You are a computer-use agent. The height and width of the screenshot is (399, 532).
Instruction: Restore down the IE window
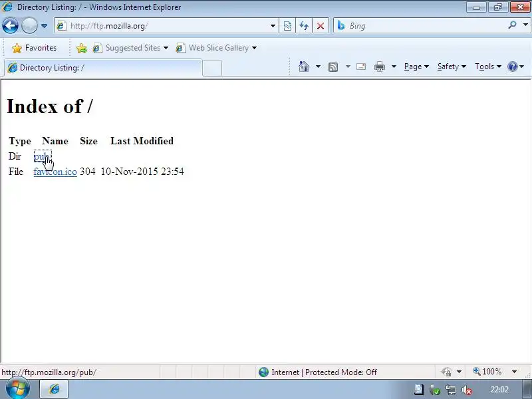[x=497, y=7]
